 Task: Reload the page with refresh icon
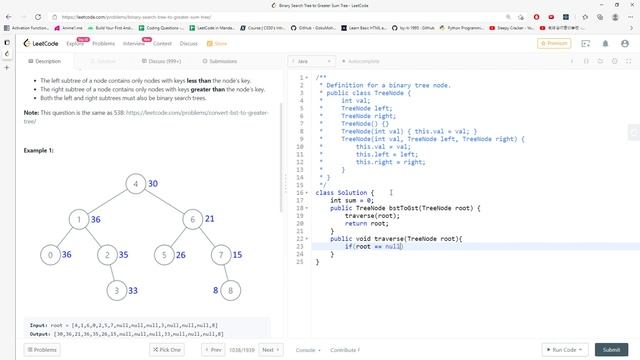(38, 17)
